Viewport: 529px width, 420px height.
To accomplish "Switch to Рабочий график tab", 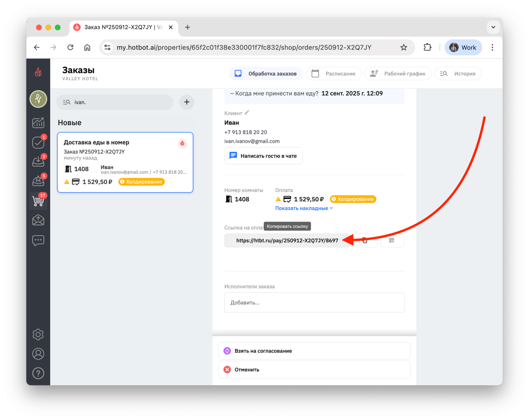I will 398,74.
